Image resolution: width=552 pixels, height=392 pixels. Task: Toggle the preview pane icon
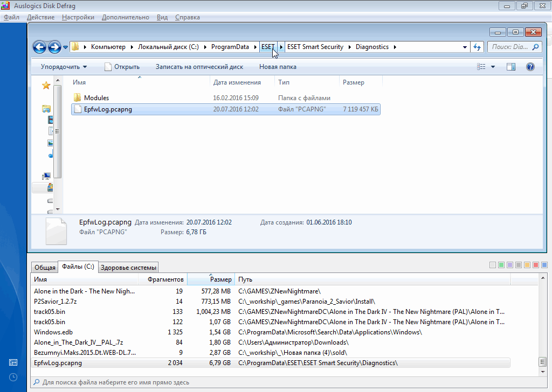pyautogui.click(x=511, y=67)
